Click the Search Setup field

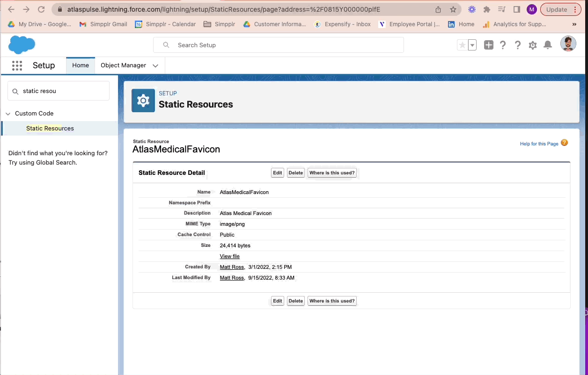tap(279, 45)
